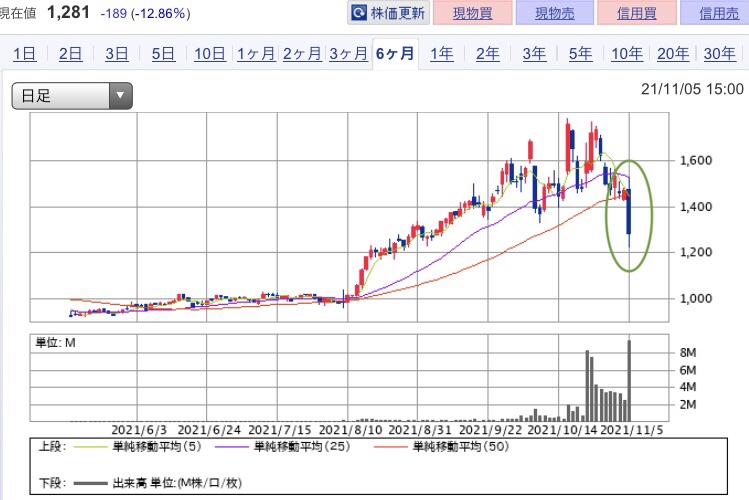Click the 2021/8/10 date axis label
This screenshot has height=500, width=749.
[x=350, y=430]
